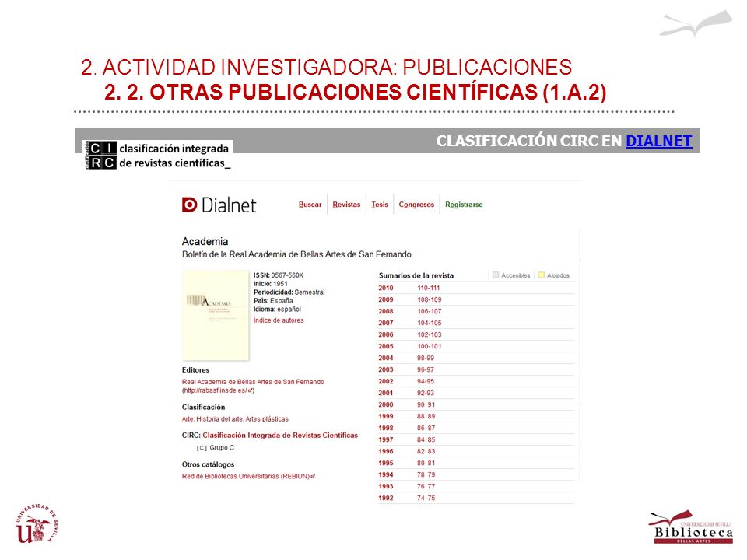
Task: Open issue 100-101 from 2005
Action: pyautogui.click(x=430, y=346)
